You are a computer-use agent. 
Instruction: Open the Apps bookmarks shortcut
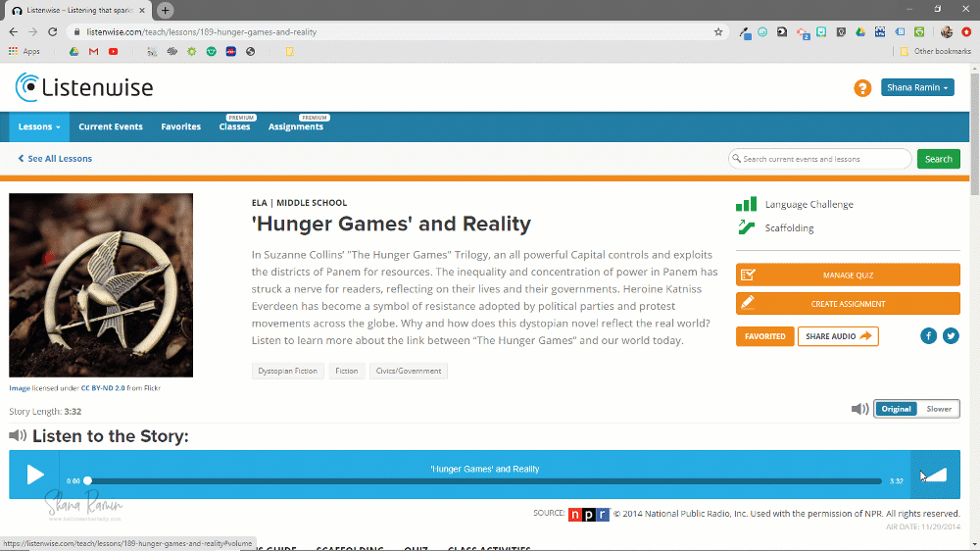pyautogui.click(x=24, y=51)
